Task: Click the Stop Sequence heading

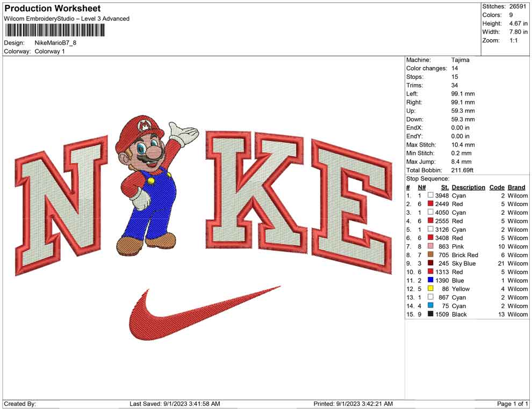Action: 428,179
